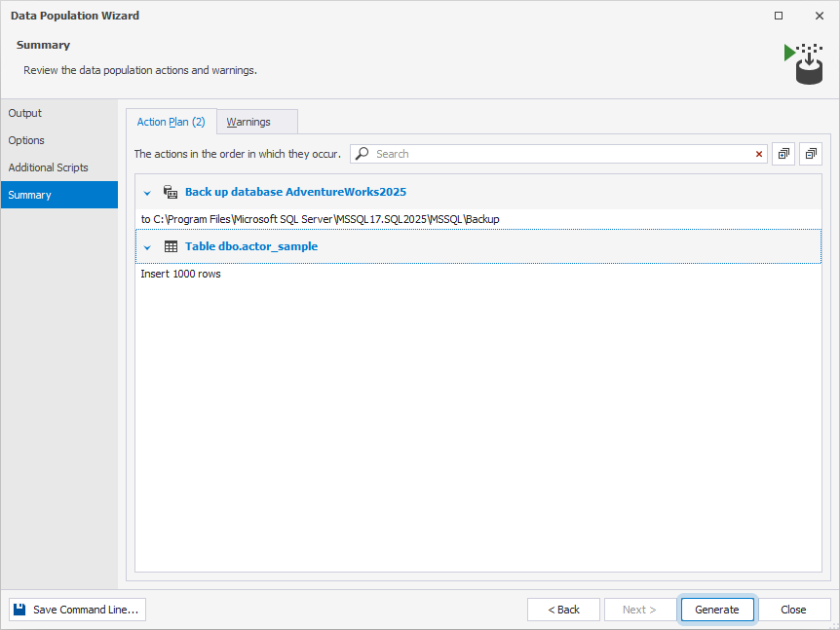The image size is (840, 630).
Task: Click the database backup icon
Action: (171, 192)
